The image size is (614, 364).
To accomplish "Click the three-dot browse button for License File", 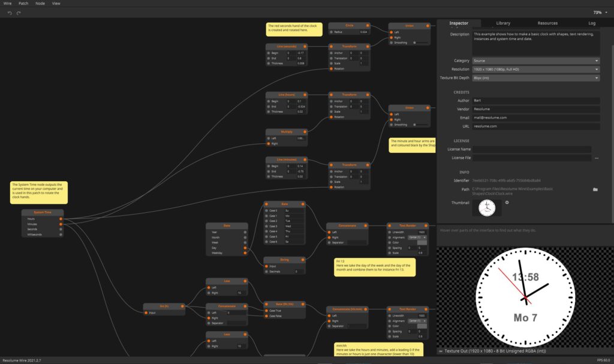I will pyautogui.click(x=597, y=158).
